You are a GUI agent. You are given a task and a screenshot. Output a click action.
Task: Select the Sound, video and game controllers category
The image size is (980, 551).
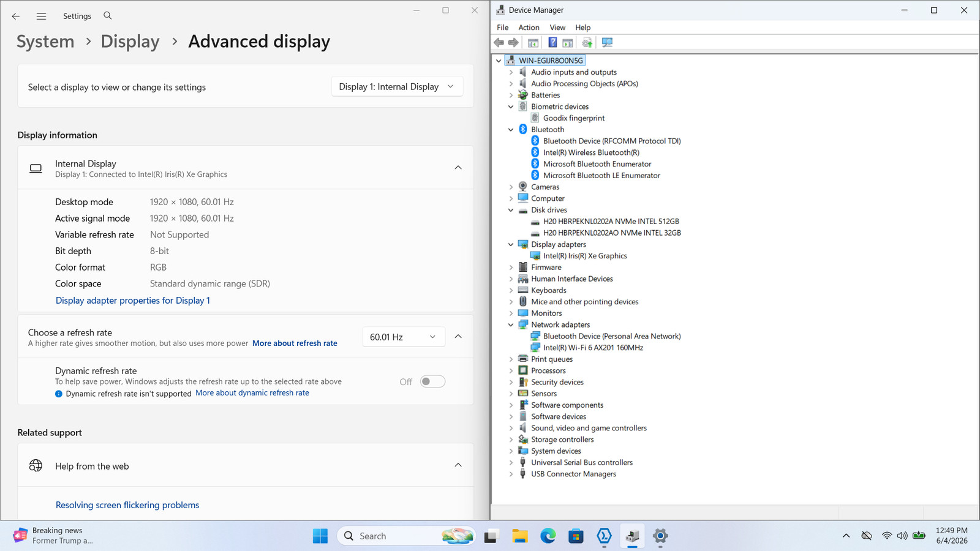588,429
